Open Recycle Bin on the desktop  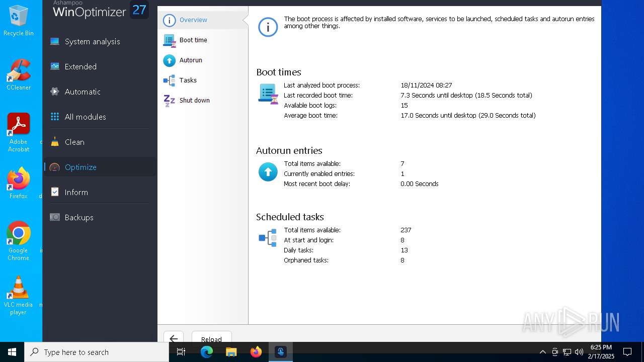tap(19, 21)
